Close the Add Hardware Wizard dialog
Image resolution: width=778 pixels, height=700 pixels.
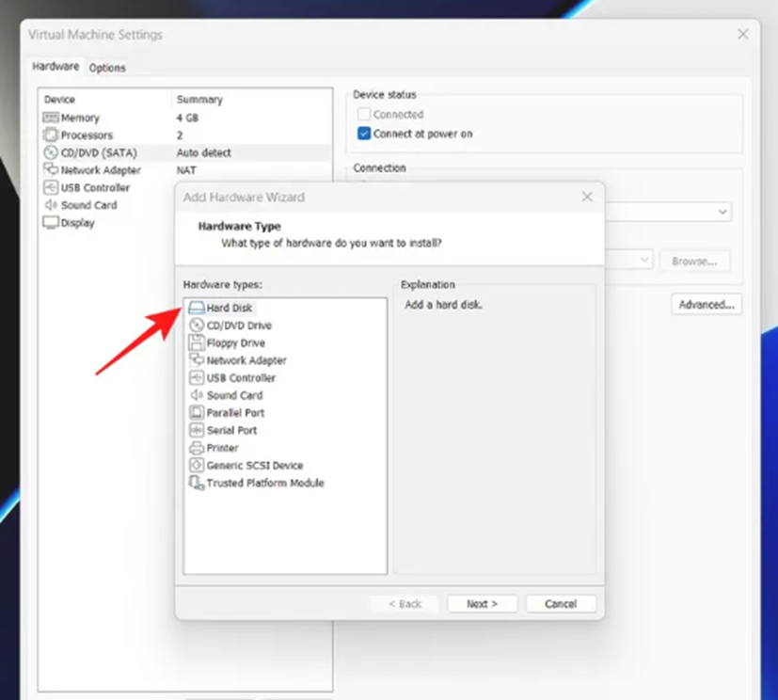click(587, 197)
